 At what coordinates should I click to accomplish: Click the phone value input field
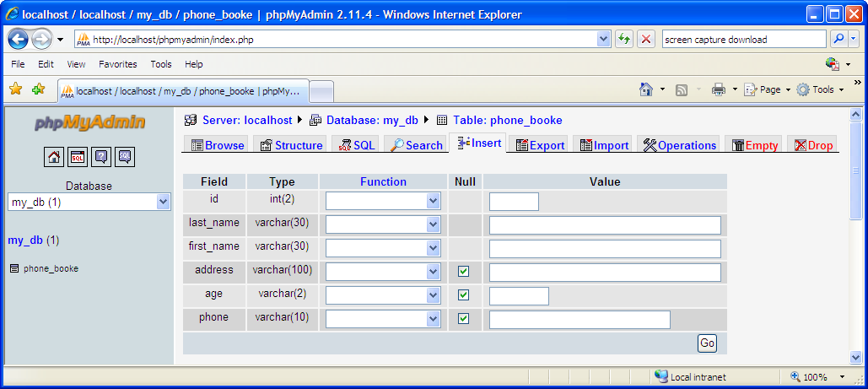(x=580, y=319)
